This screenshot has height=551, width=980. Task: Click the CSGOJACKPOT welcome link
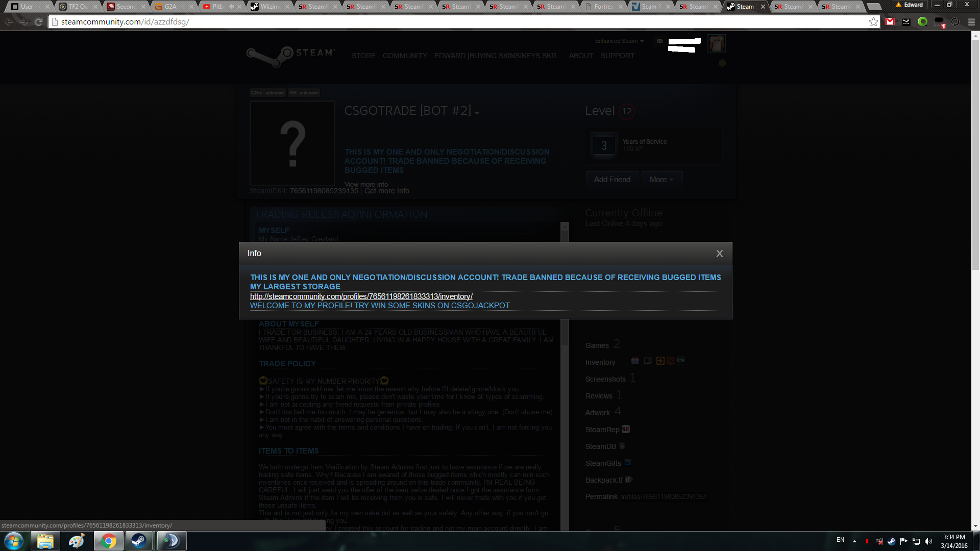379,306
